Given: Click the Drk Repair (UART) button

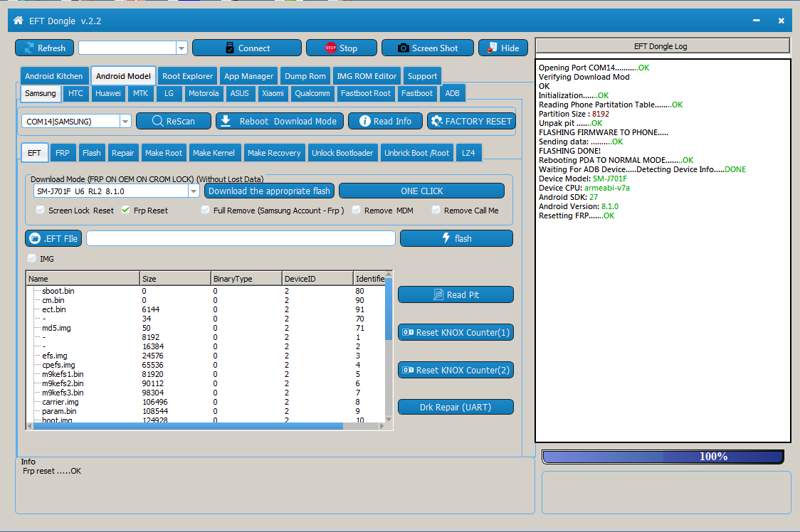Looking at the screenshot, I should 456,407.
